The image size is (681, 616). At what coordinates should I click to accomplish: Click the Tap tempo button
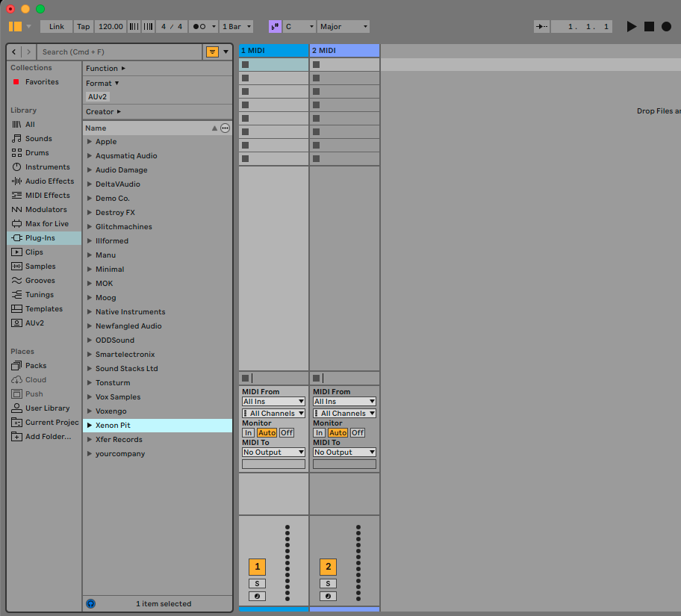(84, 26)
